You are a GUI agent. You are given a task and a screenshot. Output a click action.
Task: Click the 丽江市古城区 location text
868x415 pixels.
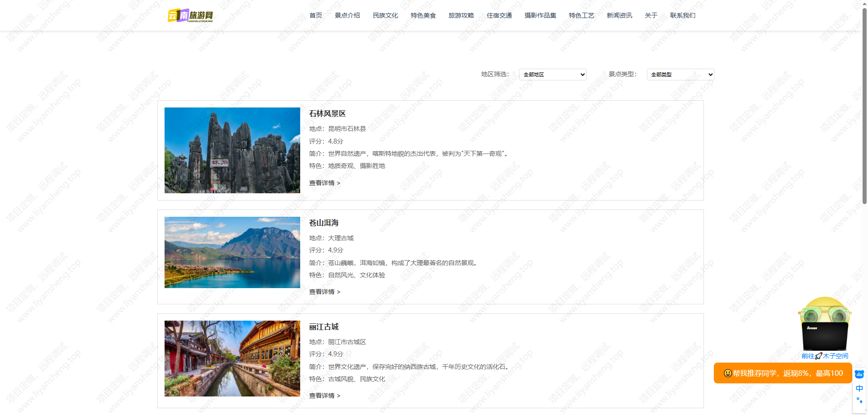pyautogui.click(x=347, y=342)
